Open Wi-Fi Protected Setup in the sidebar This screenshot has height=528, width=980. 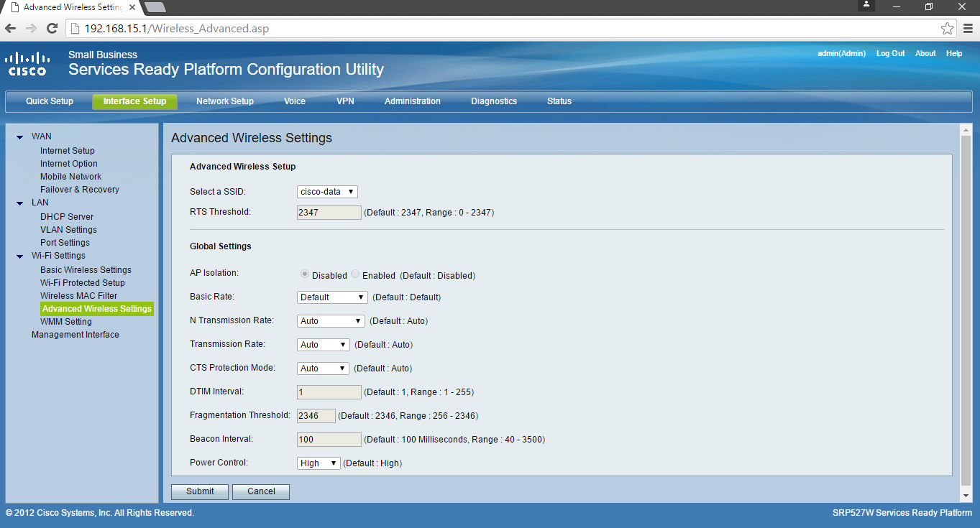(x=83, y=283)
